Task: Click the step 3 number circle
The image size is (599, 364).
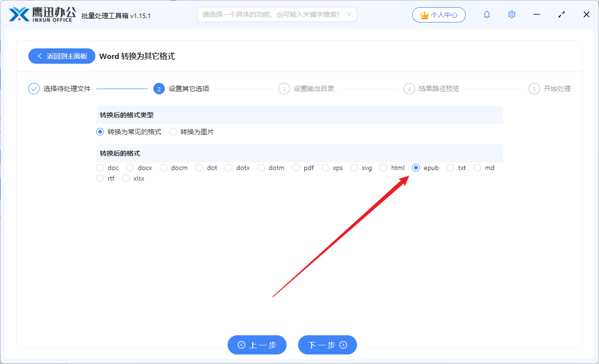Action: pyautogui.click(x=284, y=89)
